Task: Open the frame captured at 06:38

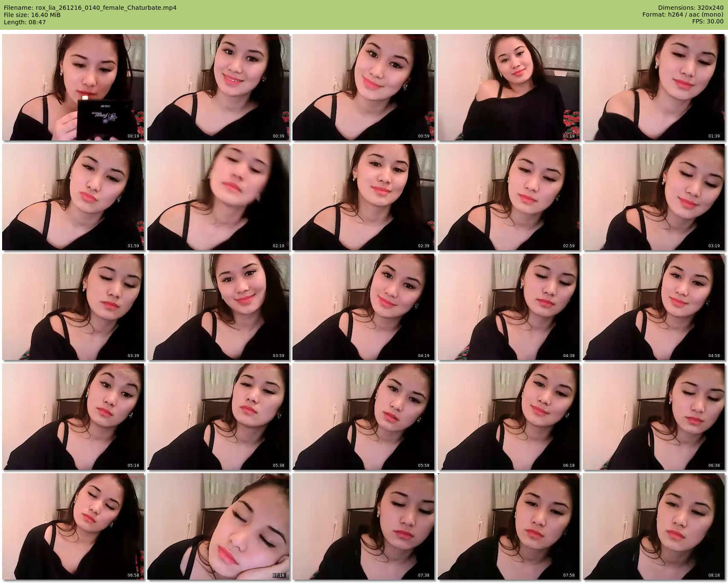Action: click(x=653, y=417)
